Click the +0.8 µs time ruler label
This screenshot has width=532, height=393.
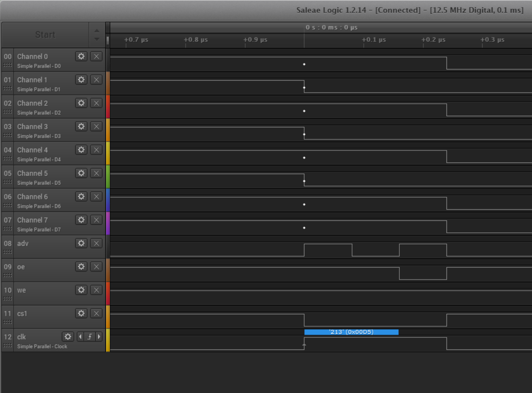click(x=196, y=40)
